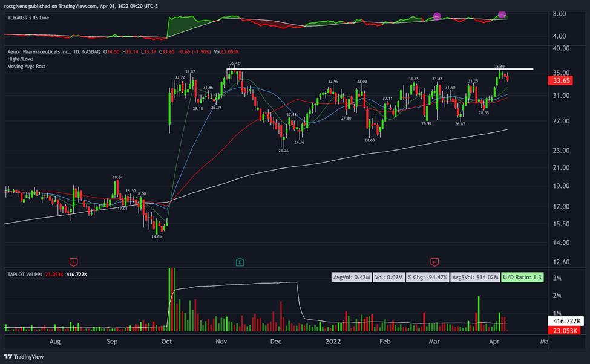
Task: Click the rossgivens published on TradingView.com header
Action: pos(81,7)
